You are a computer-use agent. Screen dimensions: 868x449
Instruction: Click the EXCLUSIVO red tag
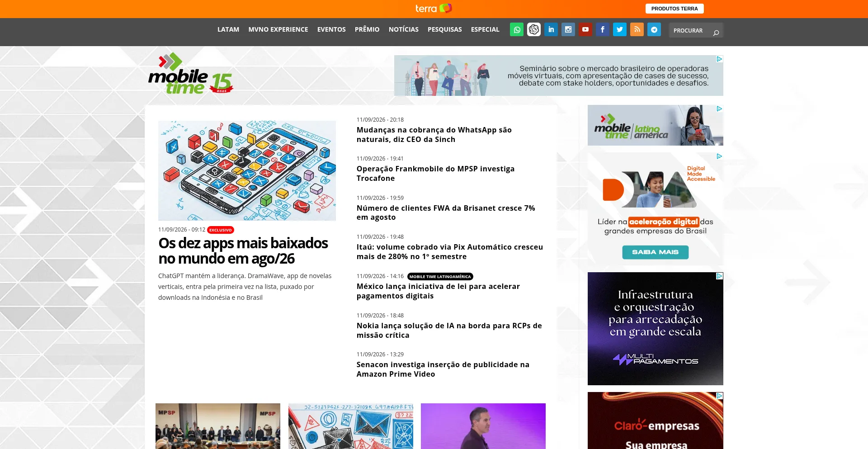[221, 230]
